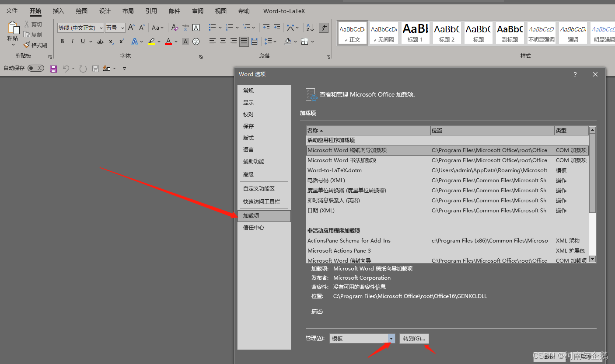The image size is (615, 364).
Task: Click the yellow text highlight color button
Action: pos(151,42)
